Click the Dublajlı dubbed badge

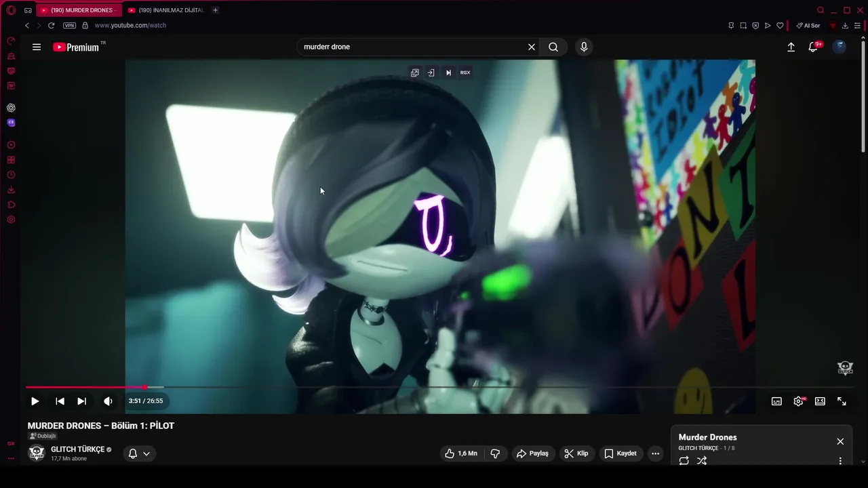click(x=43, y=436)
